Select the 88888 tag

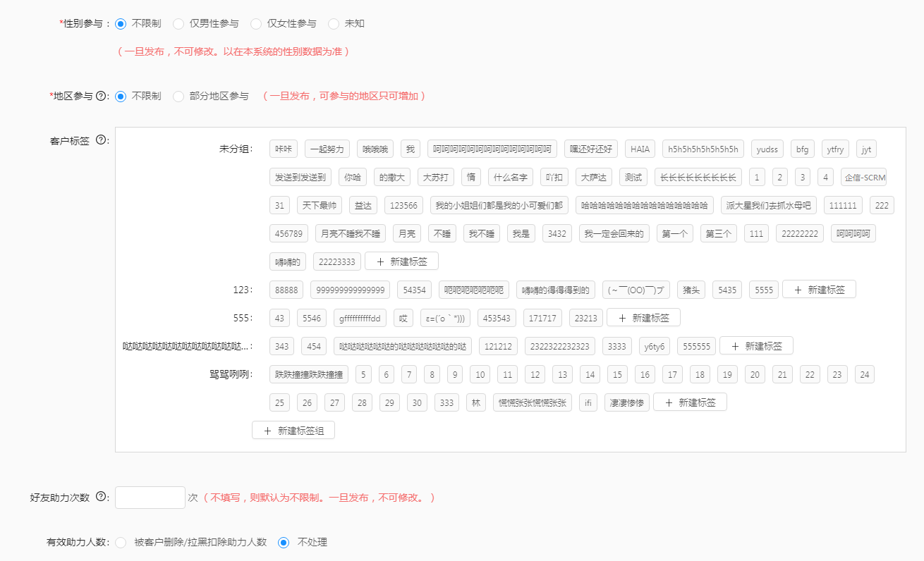(x=286, y=290)
